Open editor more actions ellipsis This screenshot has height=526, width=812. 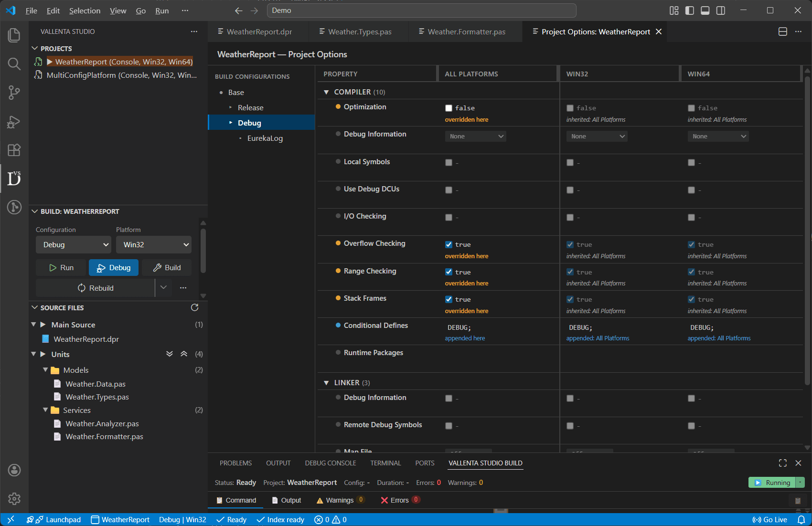pyautogui.click(x=798, y=32)
